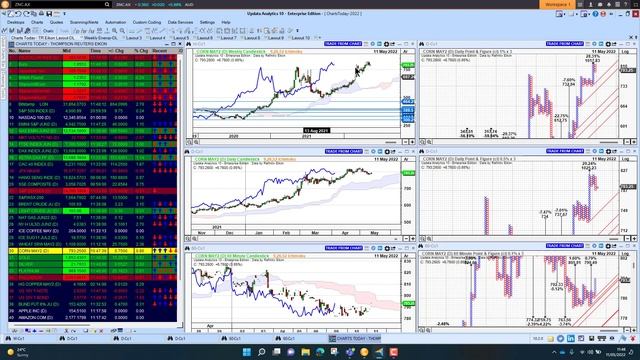
Task: Open the Custom Coding menu
Action: [147, 22]
